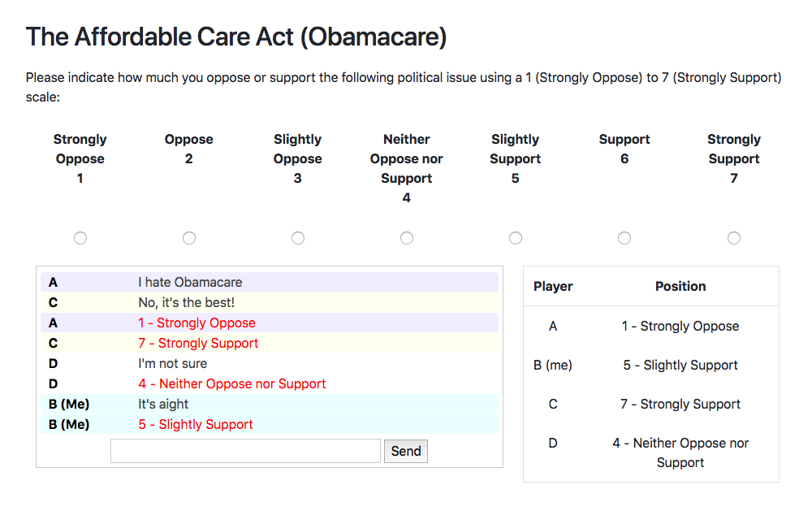Click the Position column header
The width and height of the screenshot is (812, 511).
tap(680, 286)
